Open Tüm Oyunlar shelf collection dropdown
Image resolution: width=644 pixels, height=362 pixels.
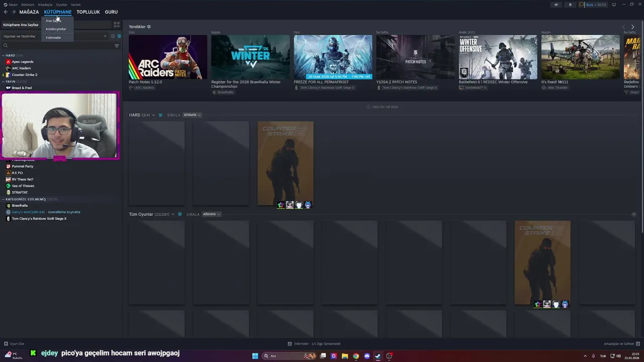tap(173, 214)
